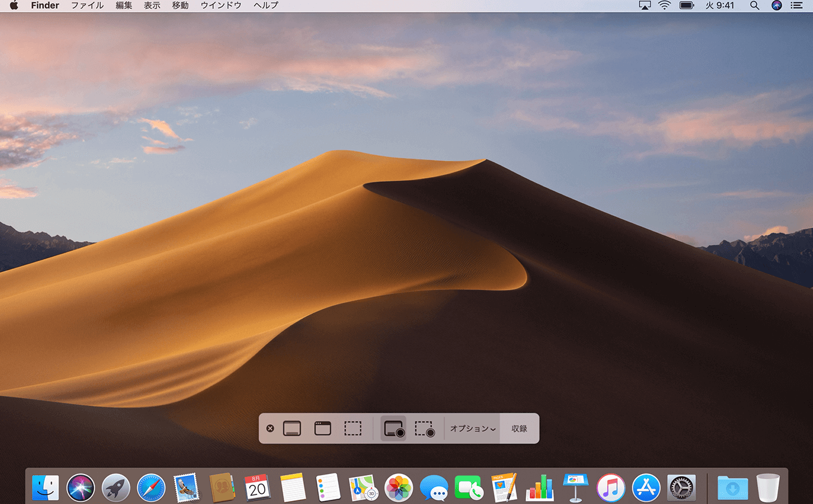
Task: Select capture entire screen mode
Action: 292,428
